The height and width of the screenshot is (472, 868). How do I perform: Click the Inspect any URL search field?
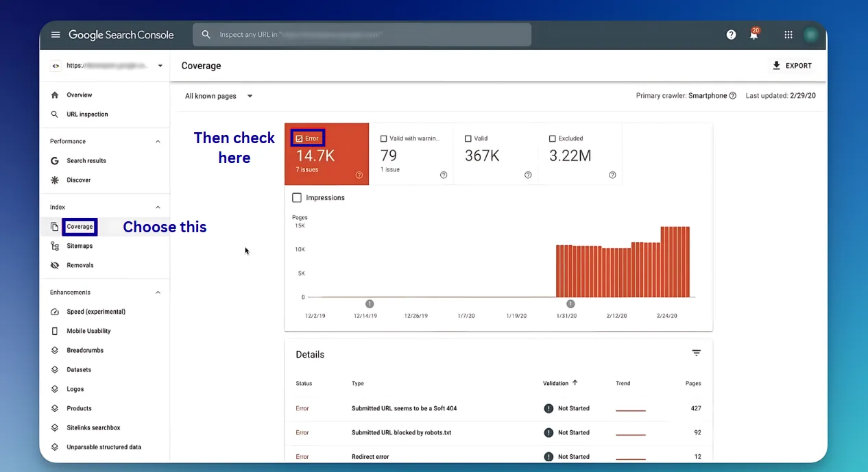click(362, 35)
